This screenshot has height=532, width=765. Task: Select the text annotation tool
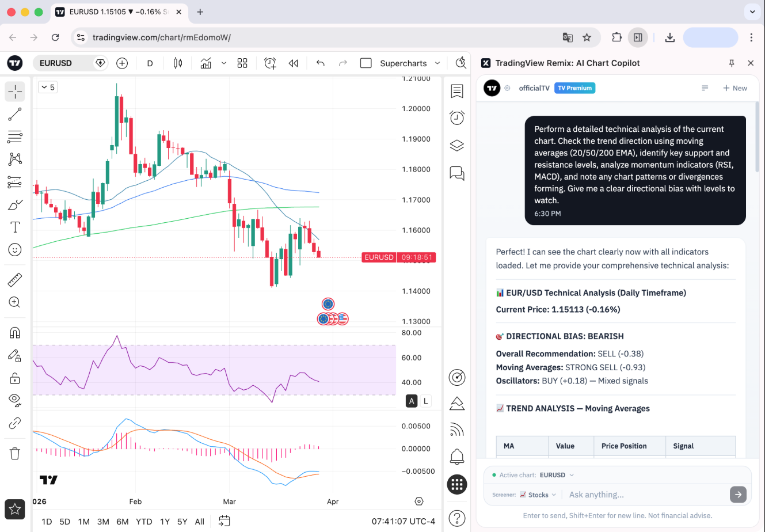tap(15, 227)
